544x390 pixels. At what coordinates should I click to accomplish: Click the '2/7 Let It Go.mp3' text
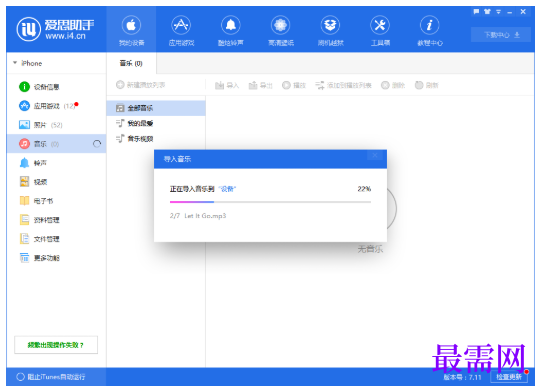tap(198, 216)
